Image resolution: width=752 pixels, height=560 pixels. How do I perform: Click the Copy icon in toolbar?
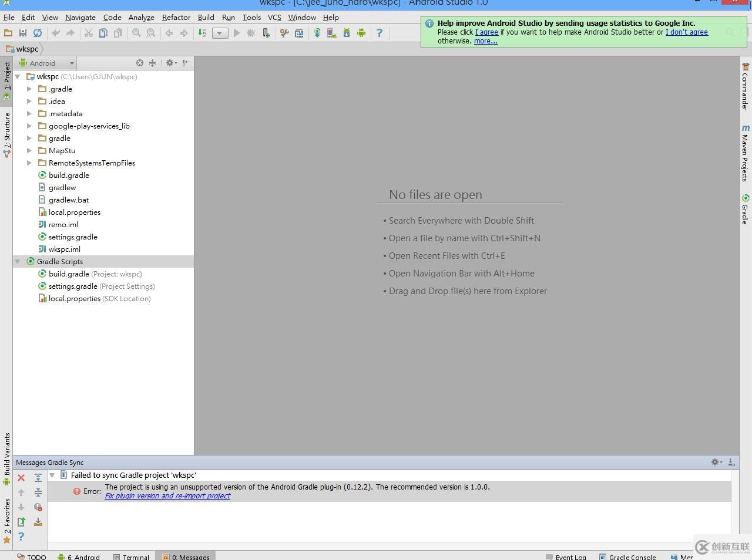[x=103, y=33]
